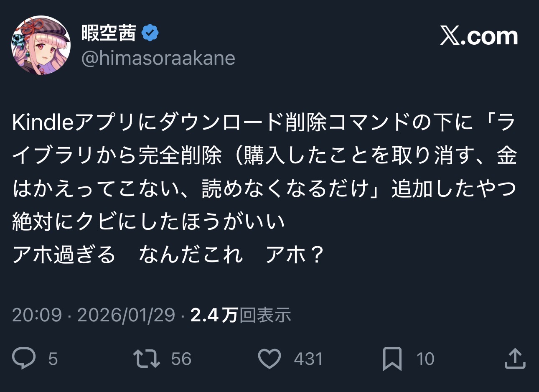Click the tweet line starting with Kindleアプリ
The width and height of the screenshot is (539, 392).
click(x=264, y=122)
